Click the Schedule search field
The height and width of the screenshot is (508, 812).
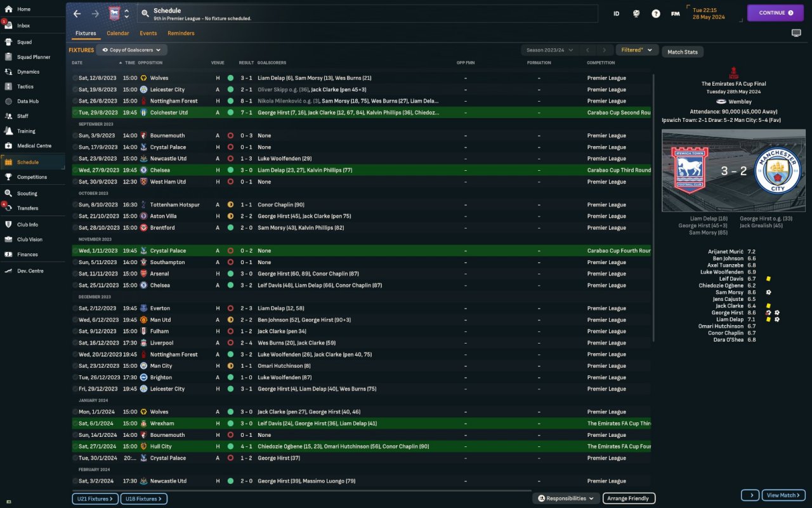[x=368, y=13]
